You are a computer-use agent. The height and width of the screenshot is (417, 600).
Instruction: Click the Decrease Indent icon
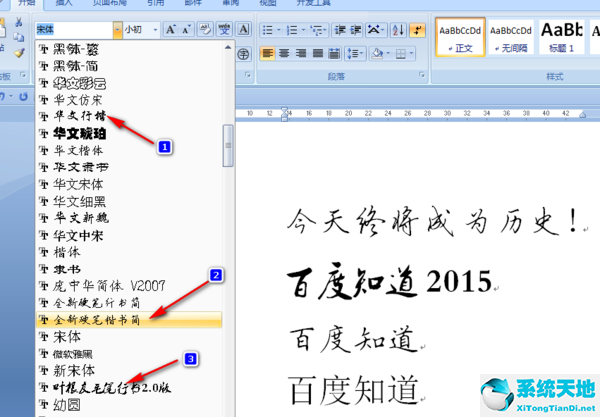pyautogui.click(x=340, y=30)
